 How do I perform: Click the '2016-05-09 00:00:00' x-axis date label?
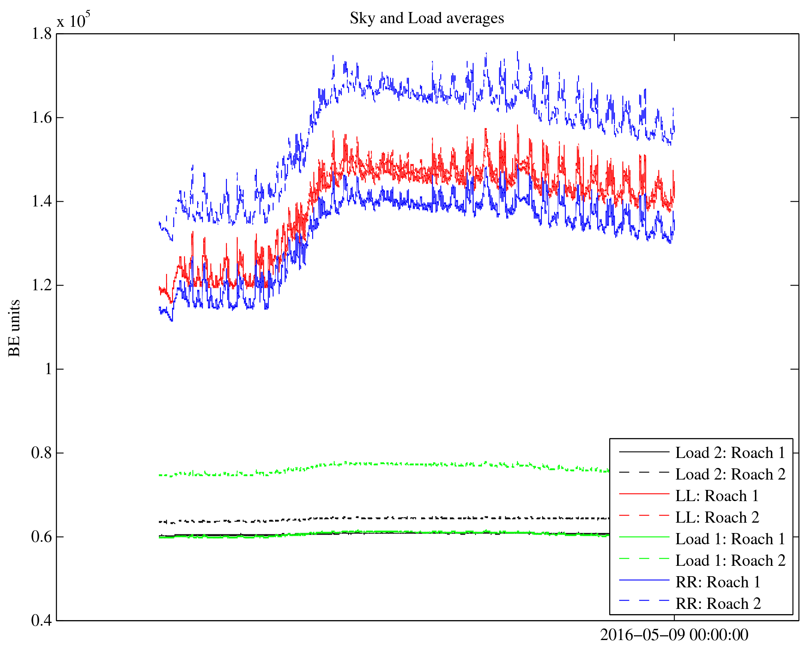point(674,635)
